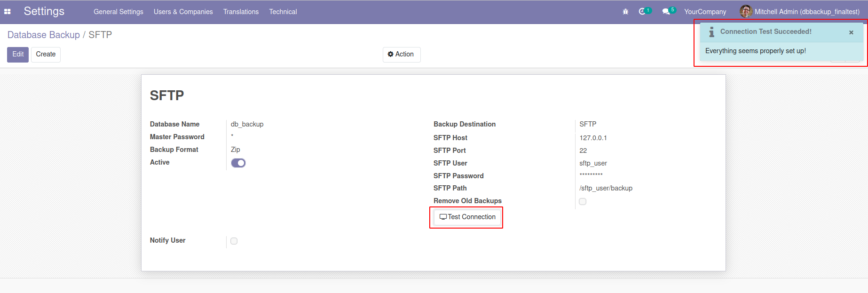Click the Edit button
Image resolution: width=868 pixels, height=293 pixels.
[18, 55]
